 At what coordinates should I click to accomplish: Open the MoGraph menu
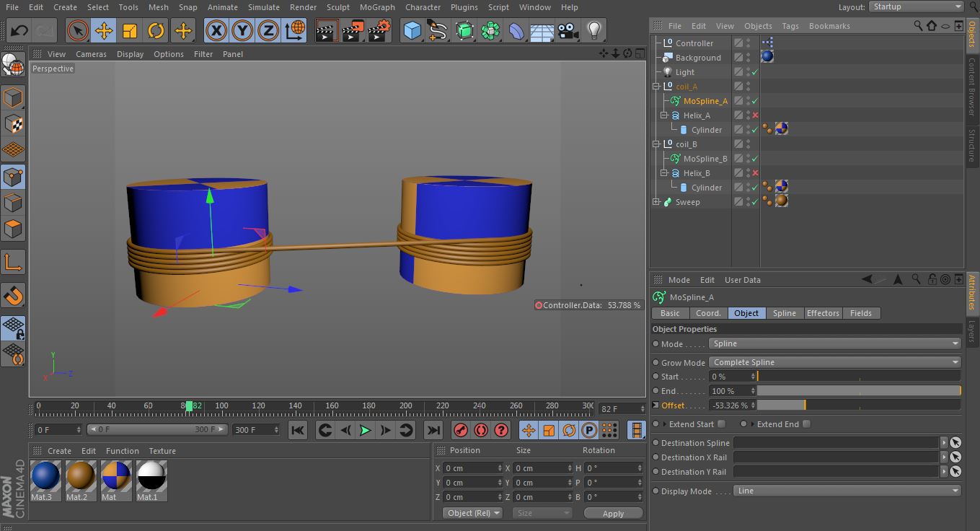pyautogui.click(x=377, y=7)
